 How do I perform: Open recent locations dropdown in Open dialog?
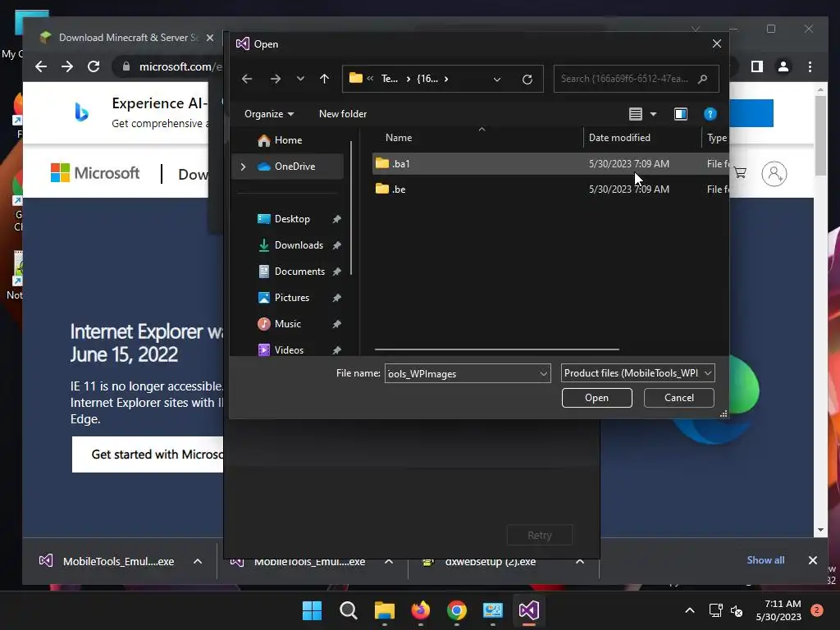point(300,79)
